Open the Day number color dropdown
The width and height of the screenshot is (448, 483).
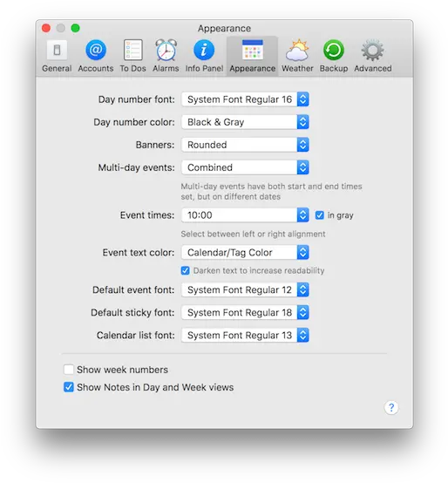(245, 122)
